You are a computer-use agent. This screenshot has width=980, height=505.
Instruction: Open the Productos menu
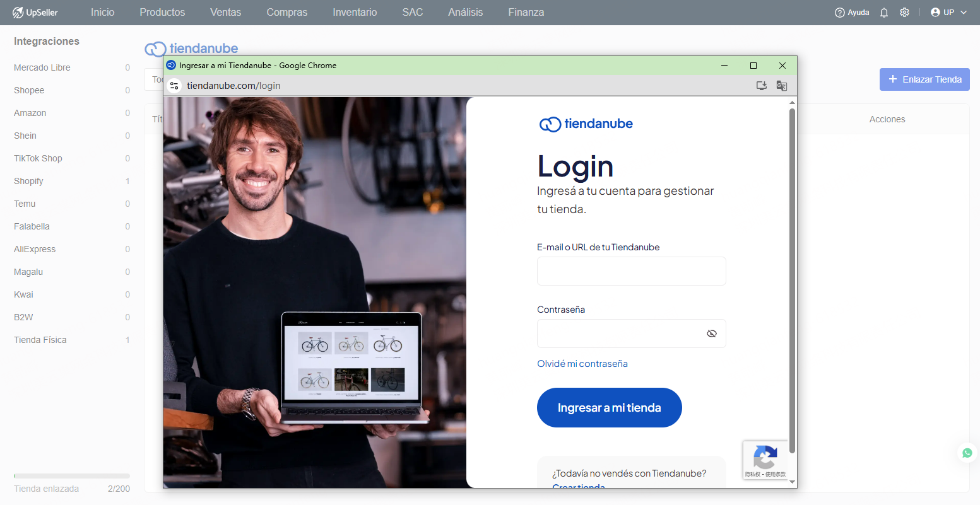[162, 13]
